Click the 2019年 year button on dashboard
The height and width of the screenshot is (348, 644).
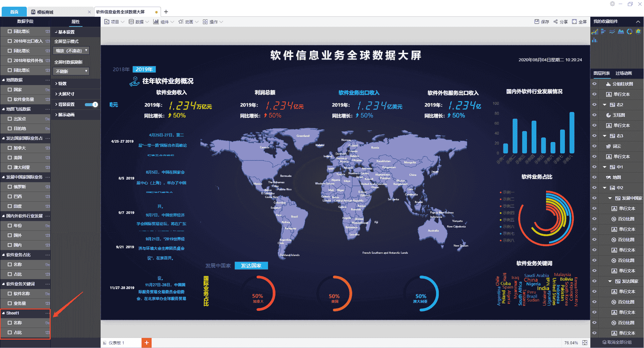[x=144, y=69]
